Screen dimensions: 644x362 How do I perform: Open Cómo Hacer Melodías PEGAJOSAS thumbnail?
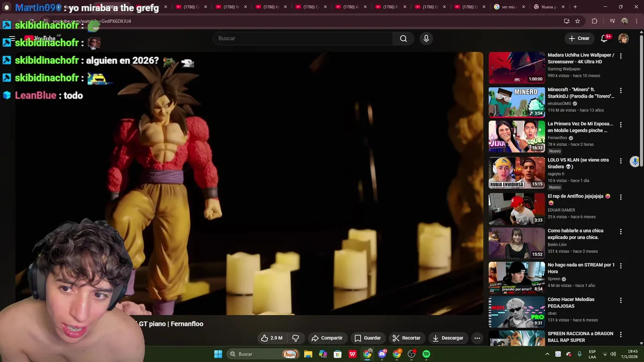517,312
